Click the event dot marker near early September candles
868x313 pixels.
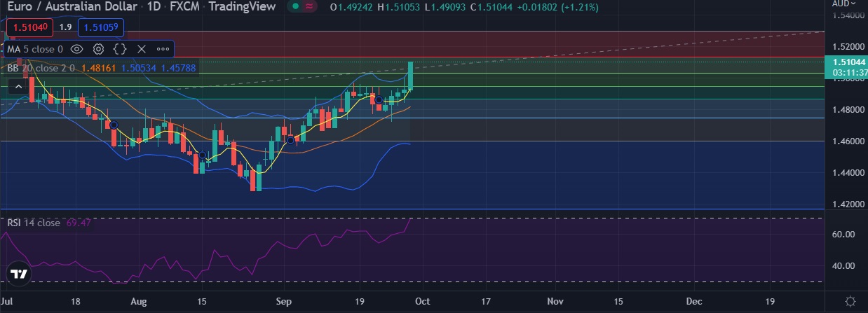(290, 140)
